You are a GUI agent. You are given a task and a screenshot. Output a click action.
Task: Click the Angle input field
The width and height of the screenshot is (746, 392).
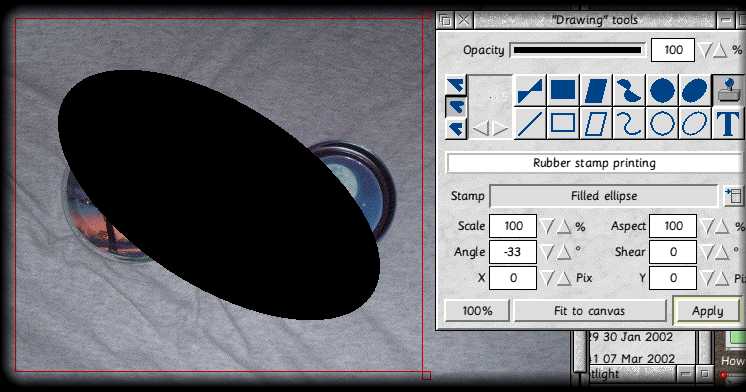coord(512,252)
